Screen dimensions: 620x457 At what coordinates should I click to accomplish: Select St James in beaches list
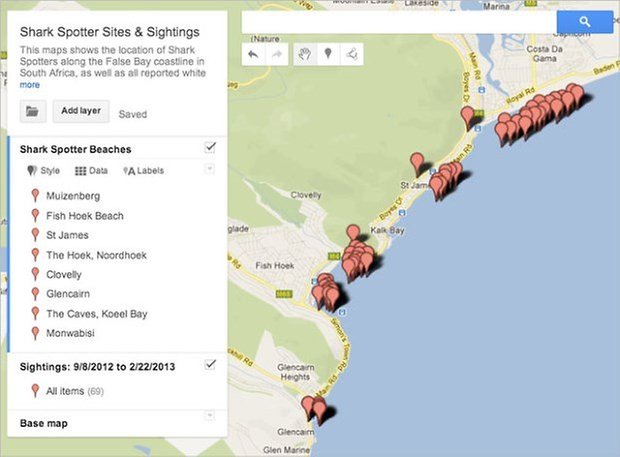point(67,235)
